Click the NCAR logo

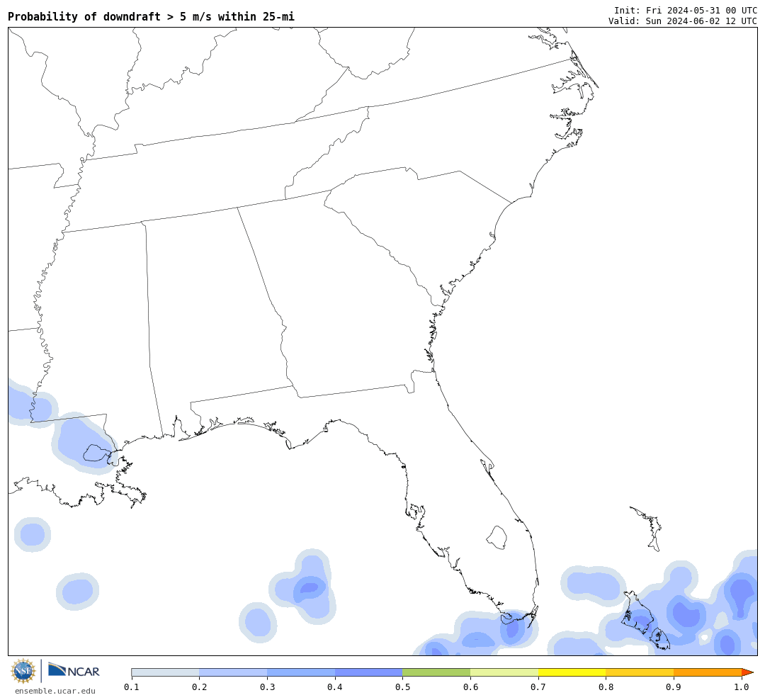74,671
